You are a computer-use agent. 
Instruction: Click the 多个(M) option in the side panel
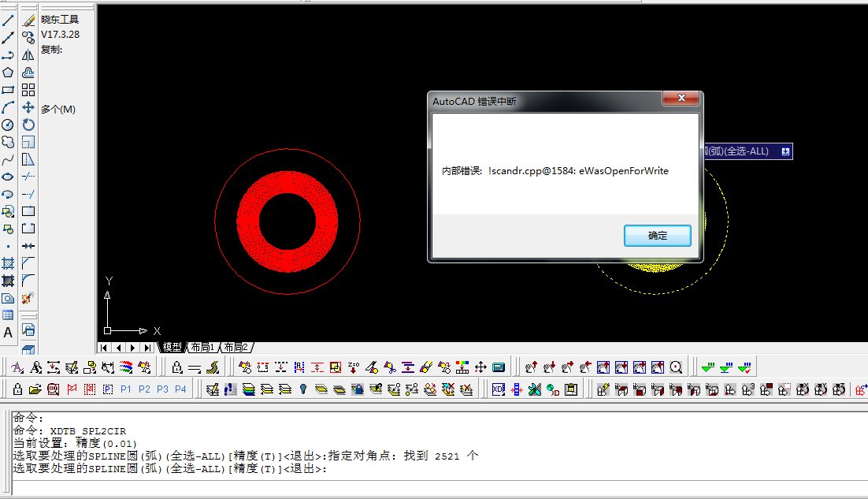(58, 110)
